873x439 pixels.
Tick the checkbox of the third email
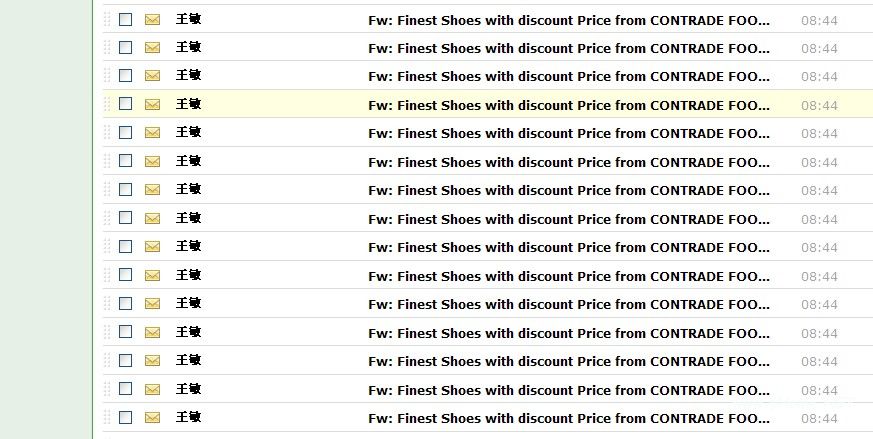pos(126,75)
